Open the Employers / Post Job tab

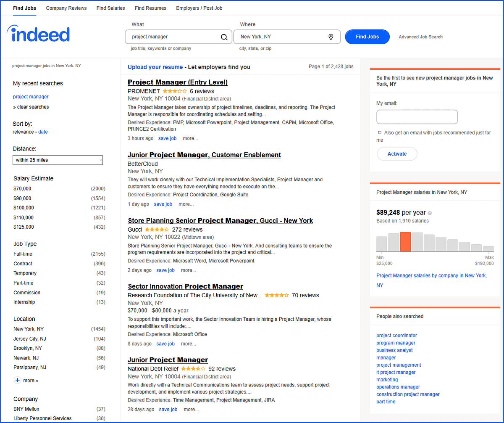coord(199,8)
